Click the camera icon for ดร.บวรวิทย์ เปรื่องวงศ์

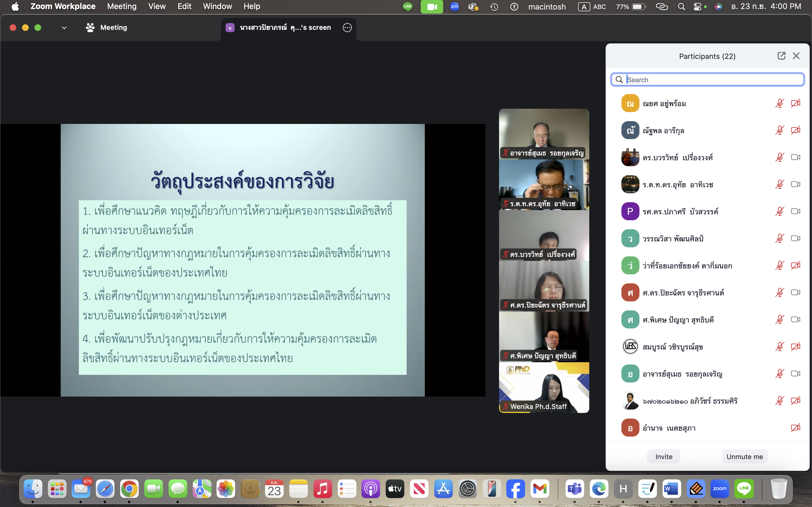click(x=795, y=157)
